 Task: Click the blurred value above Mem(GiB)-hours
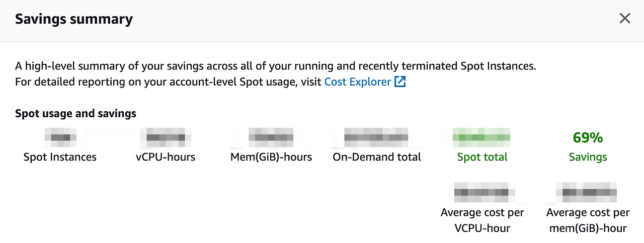(271, 137)
